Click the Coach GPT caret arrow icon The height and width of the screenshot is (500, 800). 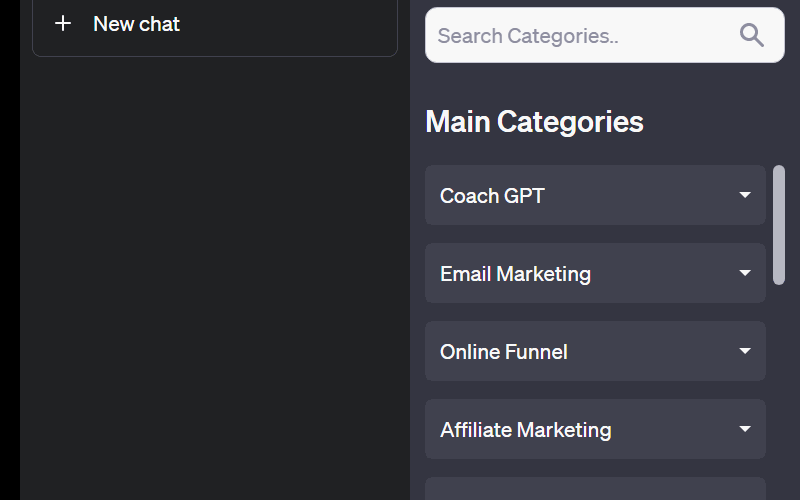[745, 195]
